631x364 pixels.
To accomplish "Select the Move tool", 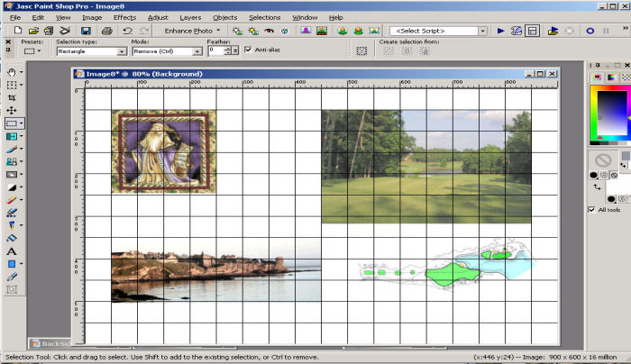I will 12,110.
